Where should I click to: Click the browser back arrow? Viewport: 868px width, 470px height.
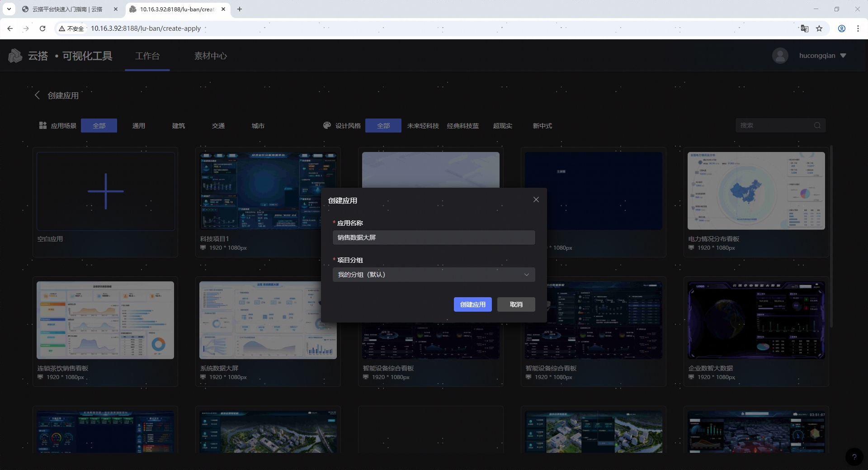[x=10, y=28]
